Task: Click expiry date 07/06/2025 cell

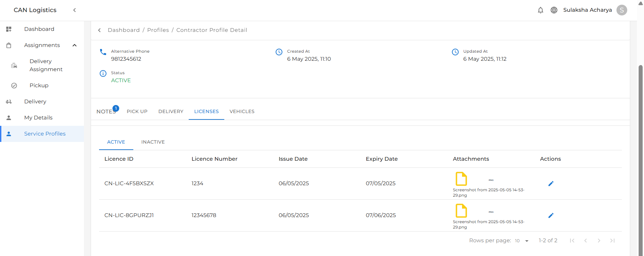Action: (381, 215)
